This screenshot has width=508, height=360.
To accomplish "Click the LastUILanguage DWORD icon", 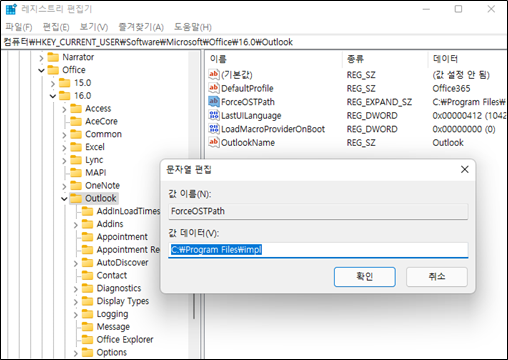I will point(214,115).
